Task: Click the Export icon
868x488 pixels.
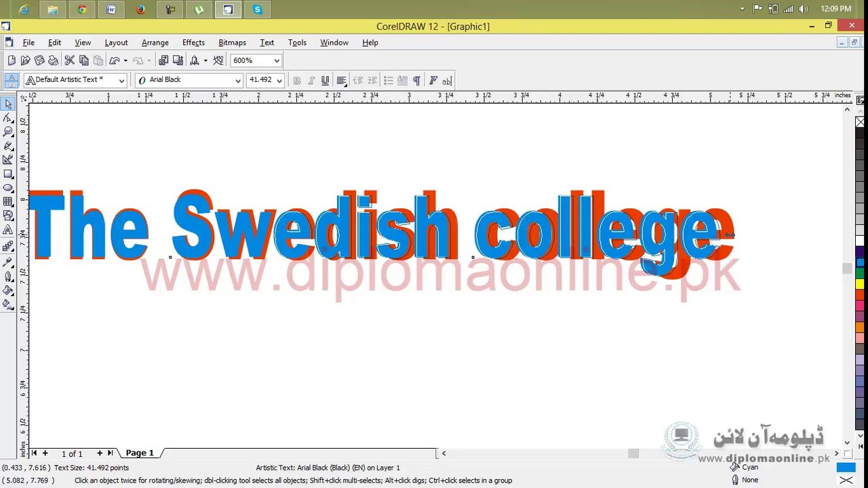Action: pos(178,60)
